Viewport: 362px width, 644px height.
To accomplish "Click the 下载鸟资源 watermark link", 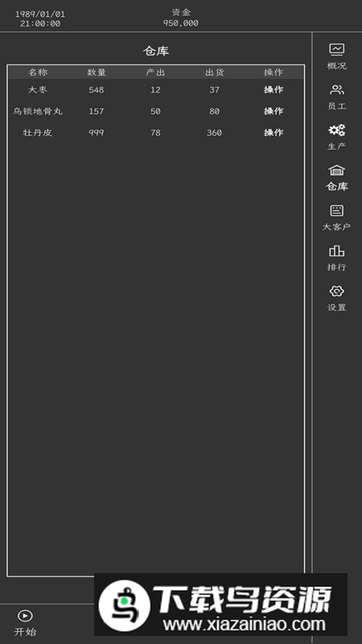I will pyautogui.click(x=220, y=605).
